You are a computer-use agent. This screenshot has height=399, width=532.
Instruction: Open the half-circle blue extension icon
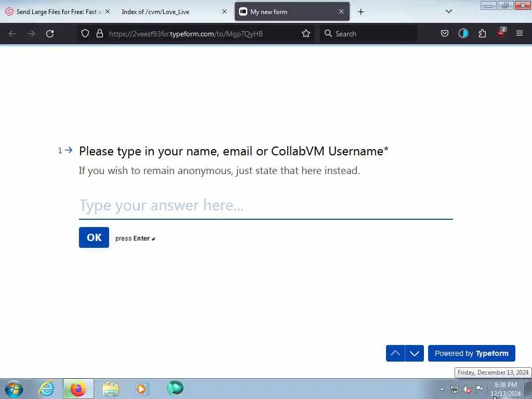pyautogui.click(x=463, y=34)
